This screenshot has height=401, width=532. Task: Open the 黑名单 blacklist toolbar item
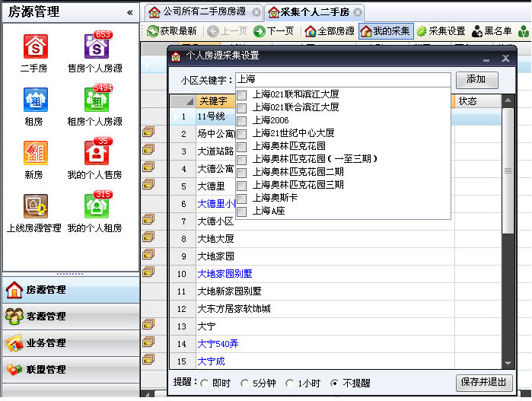click(492, 31)
